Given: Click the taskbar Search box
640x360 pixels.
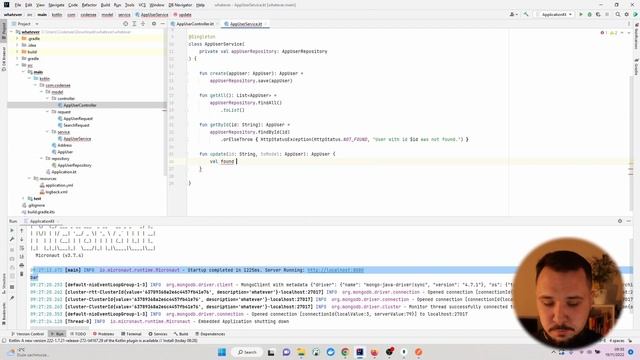Looking at the screenshot, I should click(247, 352).
